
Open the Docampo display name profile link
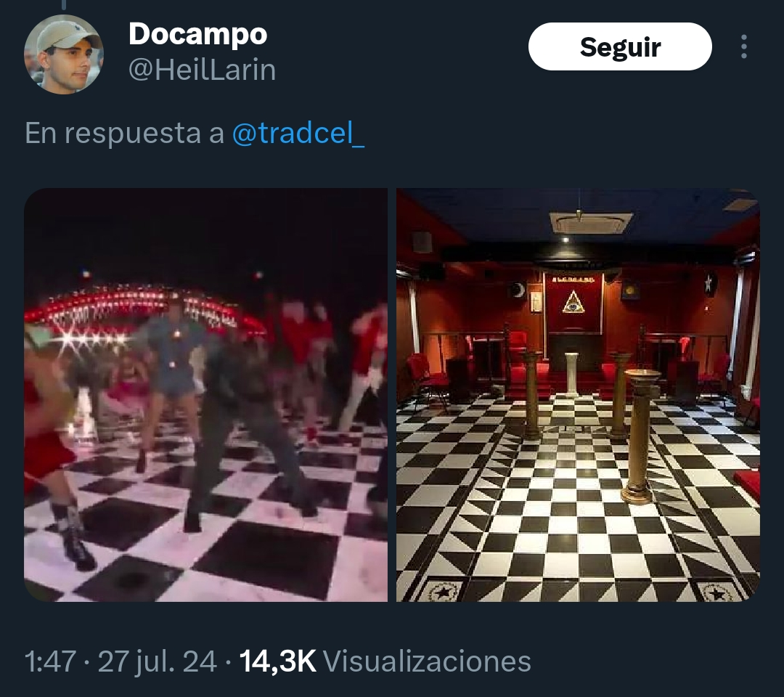click(198, 34)
